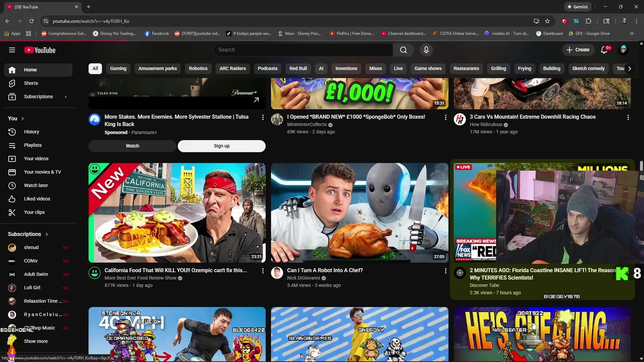
Task: Open the Dashboard bookmark
Action: click(x=549, y=34)
